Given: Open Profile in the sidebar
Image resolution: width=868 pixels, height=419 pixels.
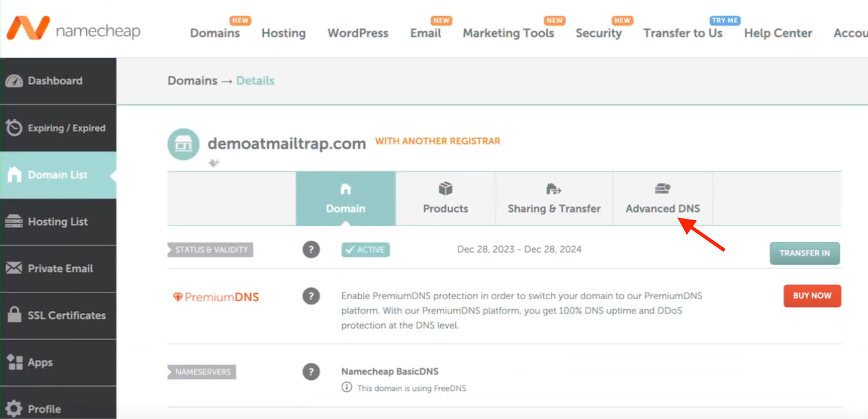Looking at the screenshot, I should point(58,403).
